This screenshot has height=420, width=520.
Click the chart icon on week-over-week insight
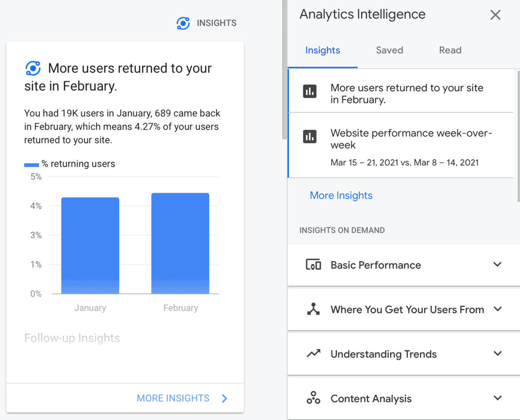(309, 136)
